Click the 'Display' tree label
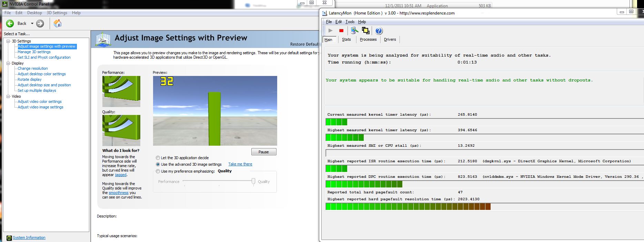Image resolution: width=644 pixels, height=242 pixels. (x=18, y=63)
